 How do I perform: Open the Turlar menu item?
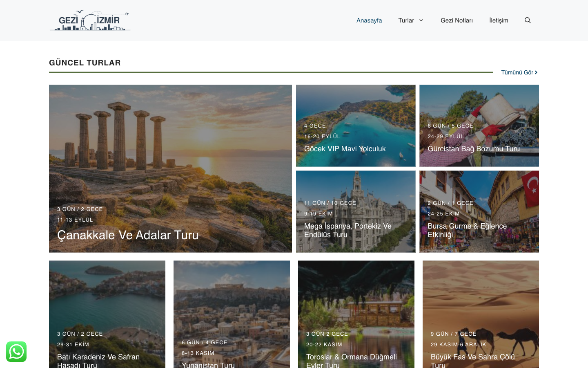coord(406,20)
